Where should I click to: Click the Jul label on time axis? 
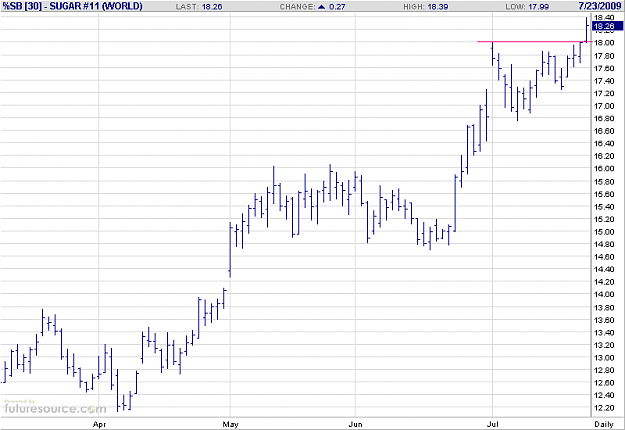pyautogui.click(x=493, y=424)
